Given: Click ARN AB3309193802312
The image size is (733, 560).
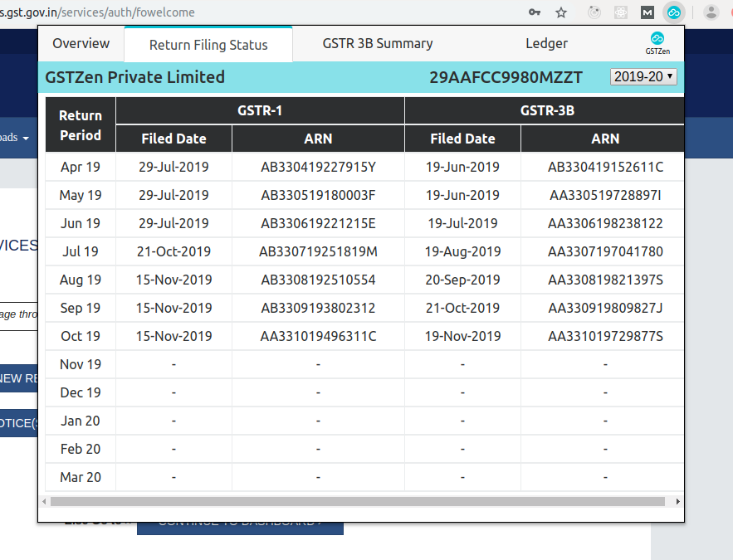Looking at the screenshot, I should click(x=318, y=308).
